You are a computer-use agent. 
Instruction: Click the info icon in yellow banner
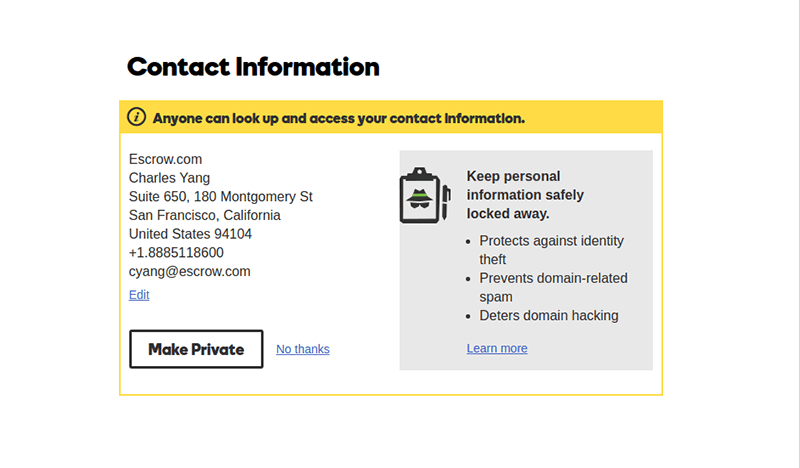click(x=137, y=117)
